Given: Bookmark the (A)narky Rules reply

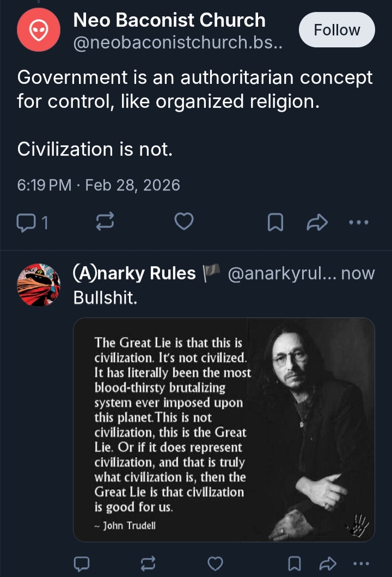Looking at the screenshot, I should click(x=295, y=562).
